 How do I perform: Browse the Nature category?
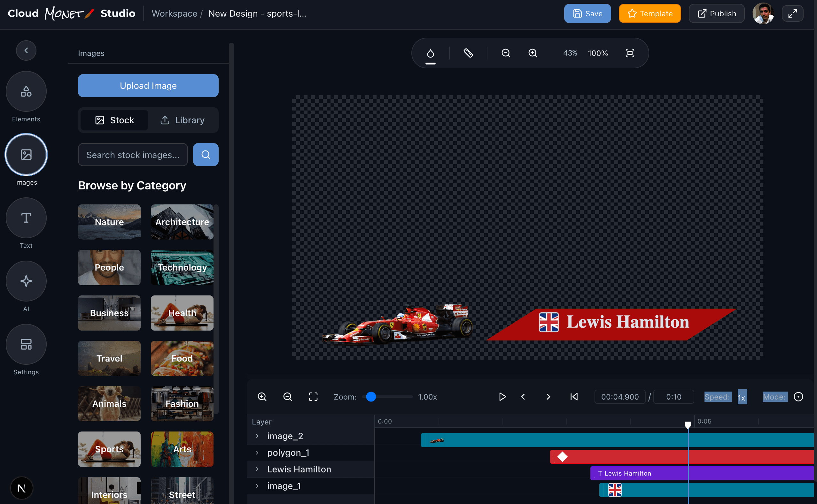click(109, 222)
